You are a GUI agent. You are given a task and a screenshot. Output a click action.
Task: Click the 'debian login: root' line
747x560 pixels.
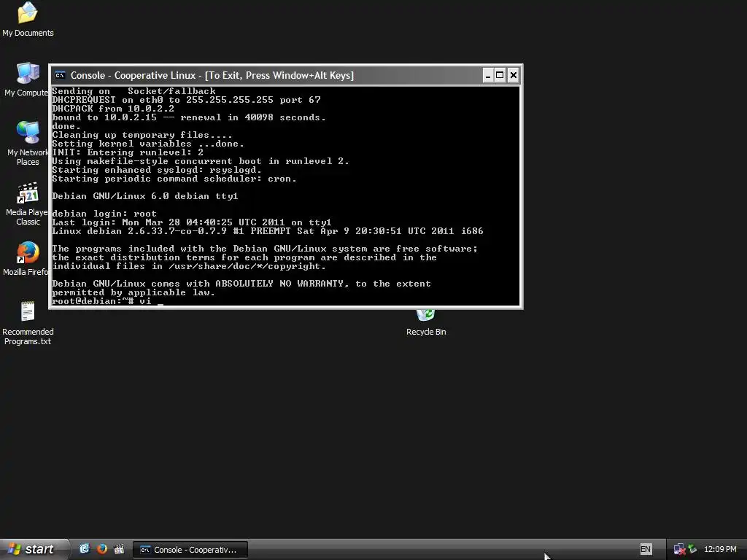pos(104,214)
